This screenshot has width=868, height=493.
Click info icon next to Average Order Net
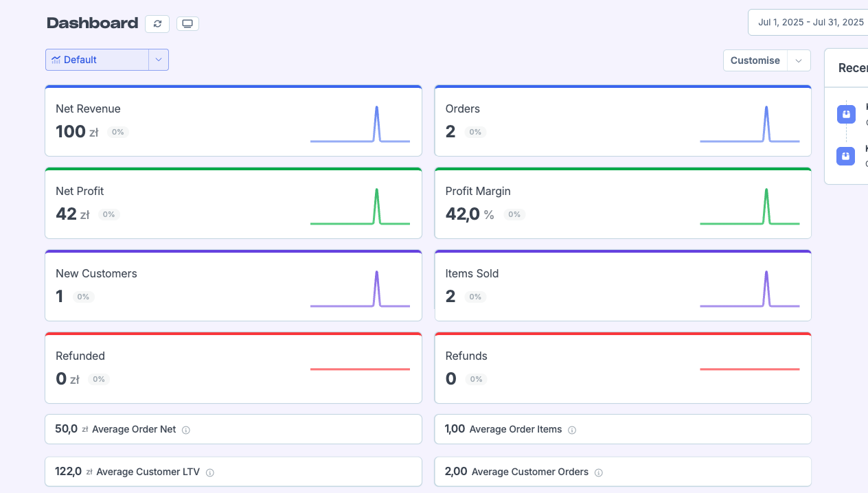pos(186,430)
